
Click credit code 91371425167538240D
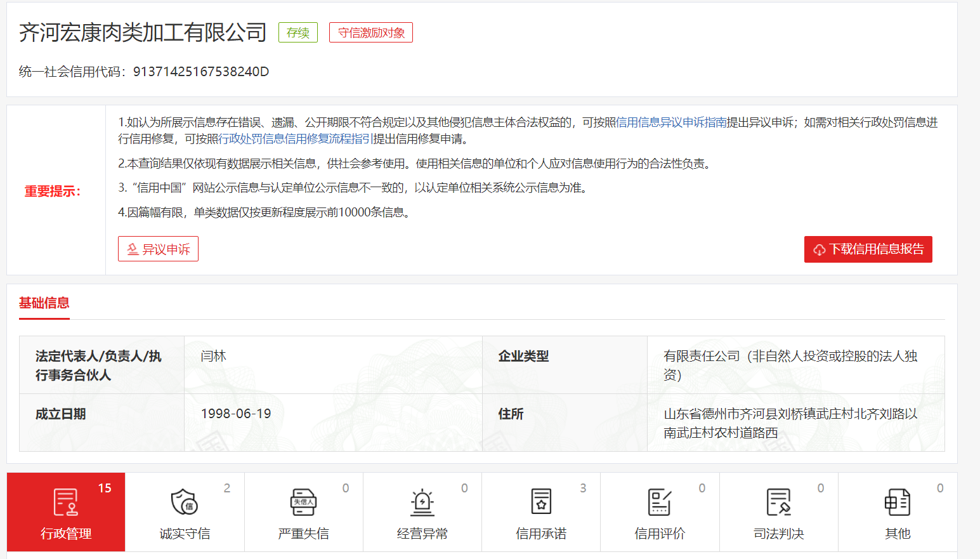[201, 72]
